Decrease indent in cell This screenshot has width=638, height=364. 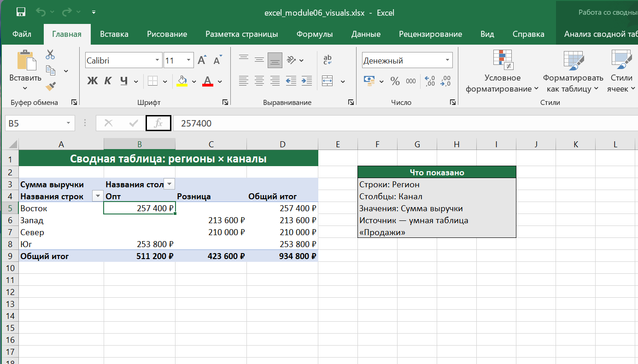click(x=291, y=81)
